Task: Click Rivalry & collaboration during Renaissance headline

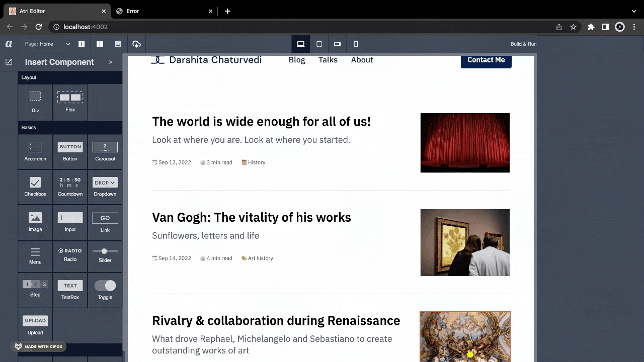Action: [x=276, y=320]
